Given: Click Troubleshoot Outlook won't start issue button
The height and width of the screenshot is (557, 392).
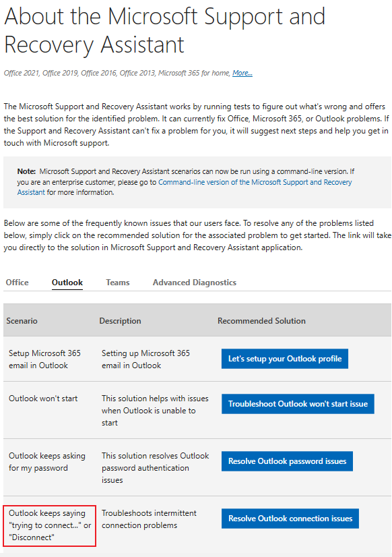Looking at the screenshot, I should click(x=298, y=403).
